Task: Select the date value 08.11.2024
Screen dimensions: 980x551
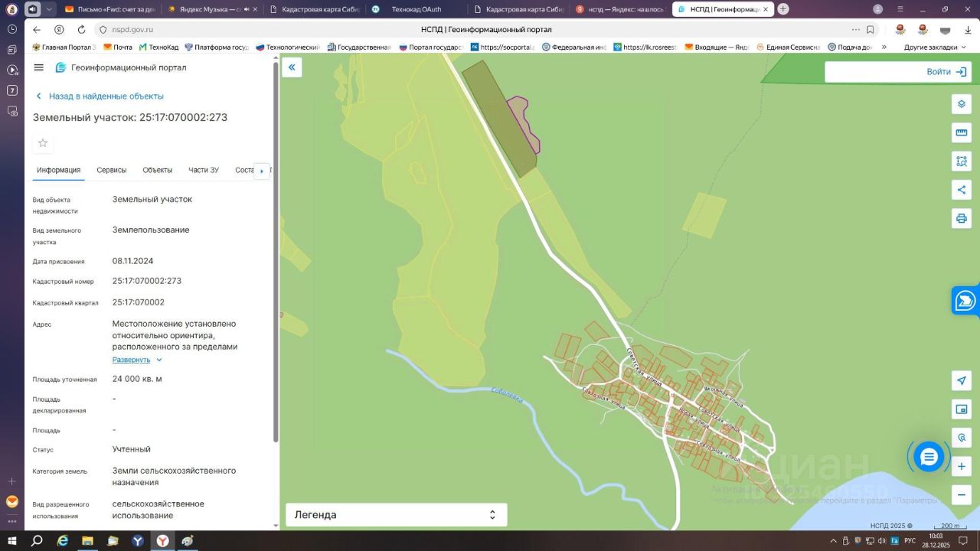Action: pos(133,261)
